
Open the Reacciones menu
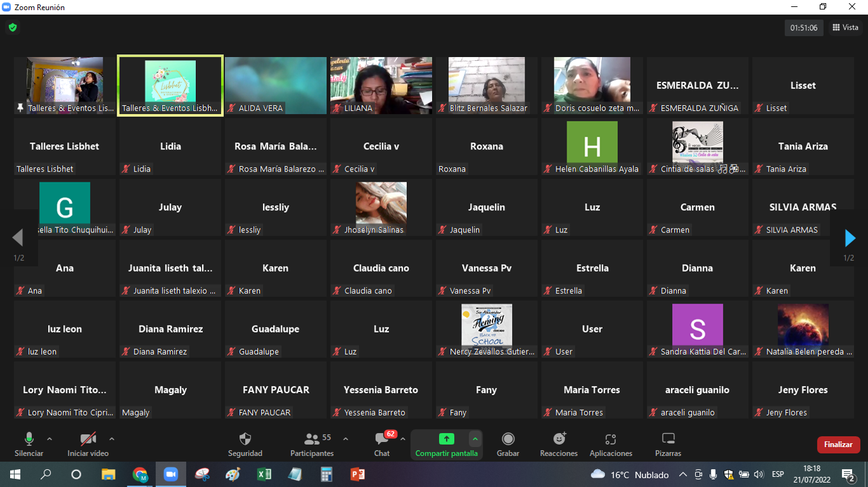click(559, 440)
